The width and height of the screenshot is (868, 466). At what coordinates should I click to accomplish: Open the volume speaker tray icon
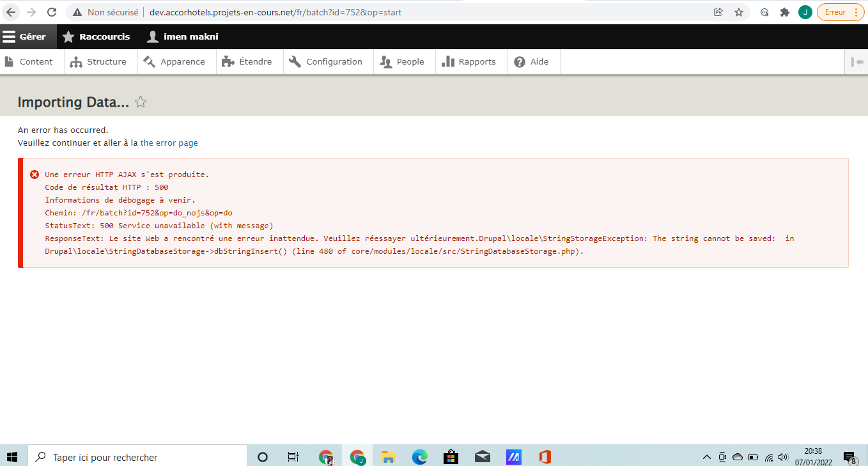[783, 456]
